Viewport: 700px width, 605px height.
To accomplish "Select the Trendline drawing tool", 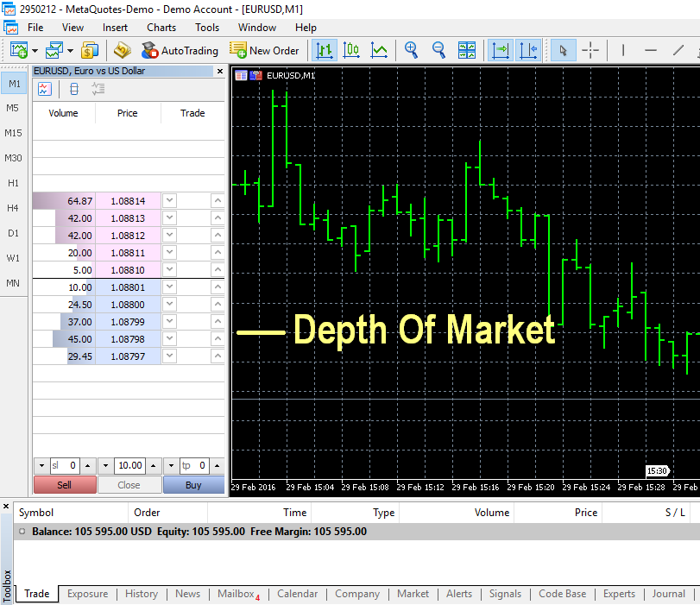I will [678, 50].
